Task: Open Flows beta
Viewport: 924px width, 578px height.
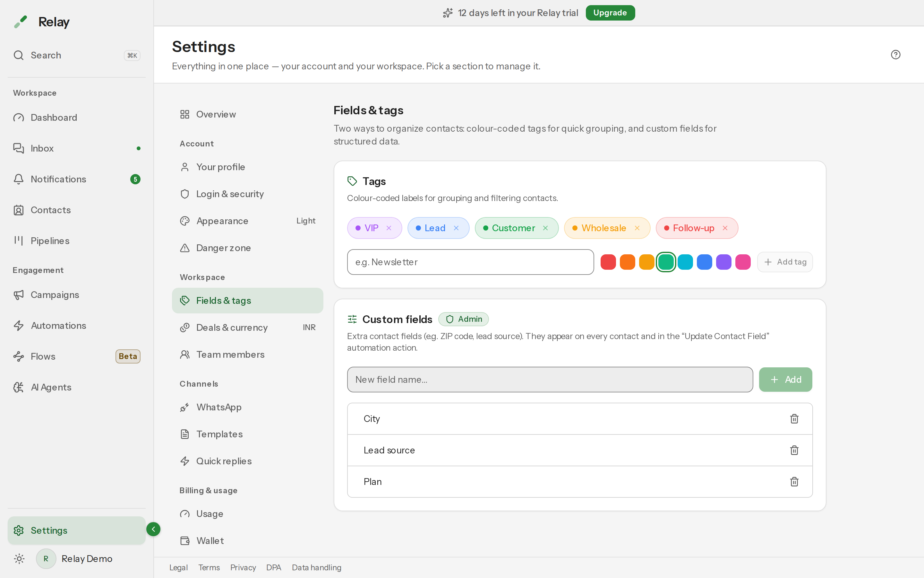Action: pos(76,356)
